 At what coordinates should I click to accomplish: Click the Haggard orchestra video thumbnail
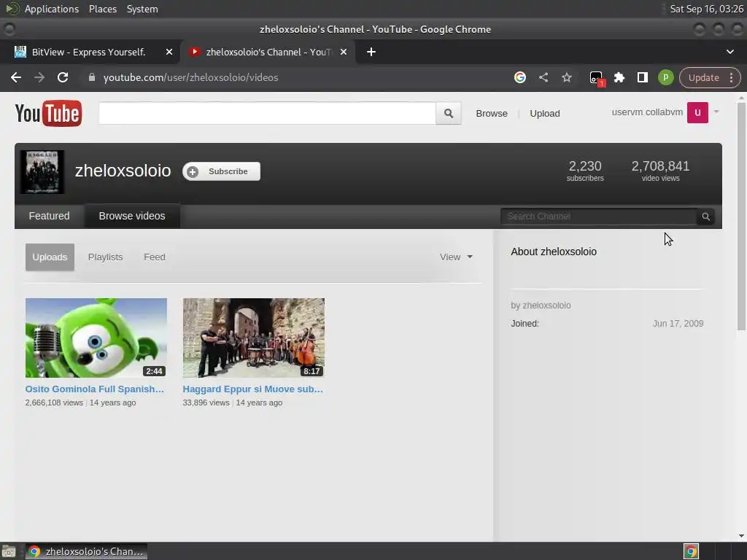[253, 338]
